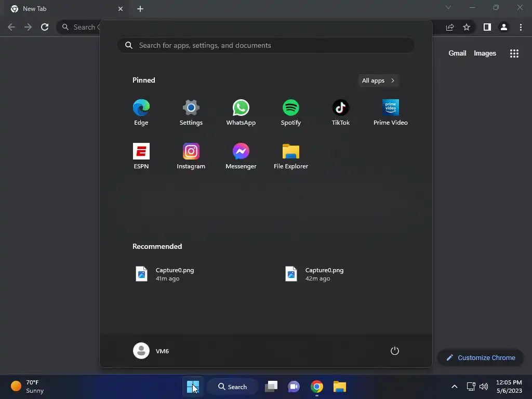The width and height of the screenshot is (532, 399).
Task: Launch WhatsApp from the Start menu
Action: click(x=241, y=112)
